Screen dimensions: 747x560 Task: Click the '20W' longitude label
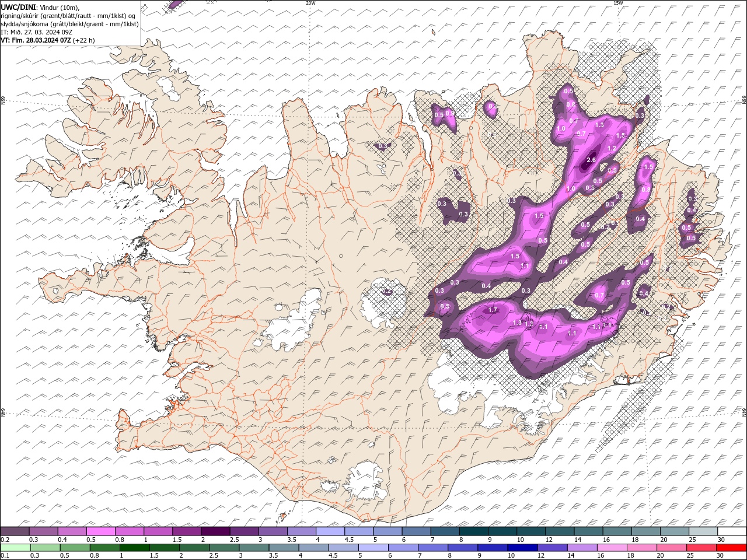(310, 3)
